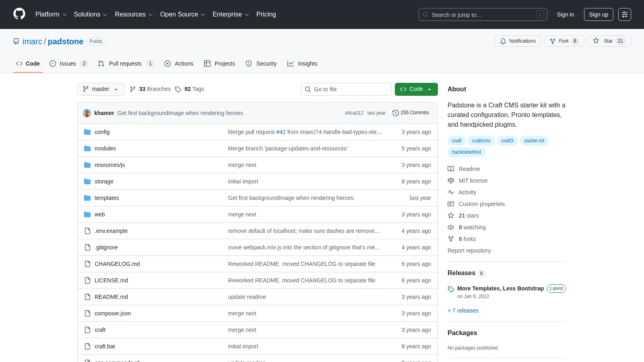Image resolution: width=644 pixels, height=362 pixels.
Task: Click the .gitignore file icon
Action: coord(87,247)
